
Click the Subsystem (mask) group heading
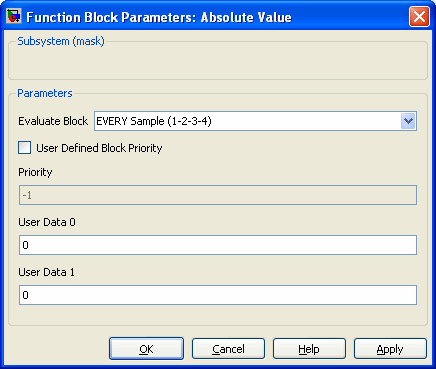pyautogui.click(x=61, y=41)
